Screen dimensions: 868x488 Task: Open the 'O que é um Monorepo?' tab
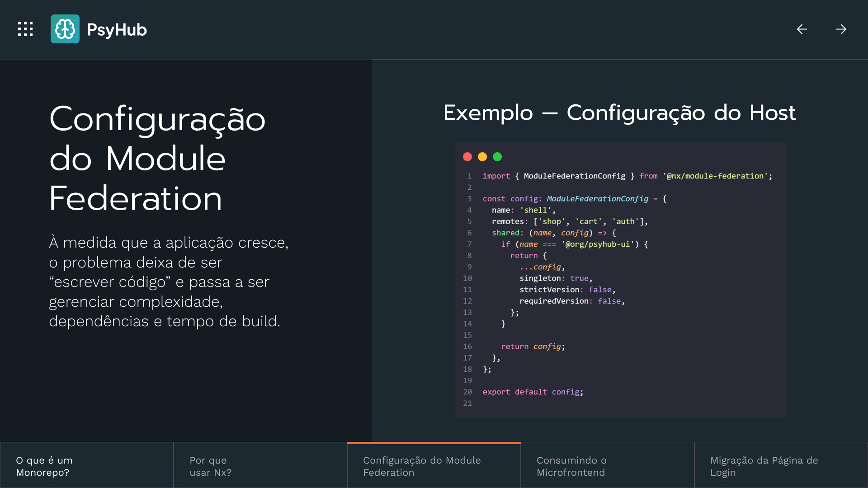pyautogui.click(x=87, y=466)
